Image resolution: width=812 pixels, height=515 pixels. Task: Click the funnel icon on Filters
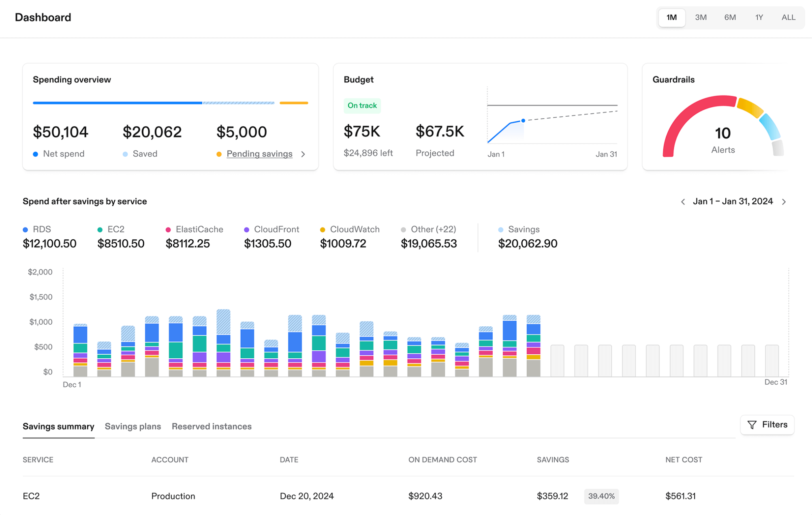(x=752, y=425)
